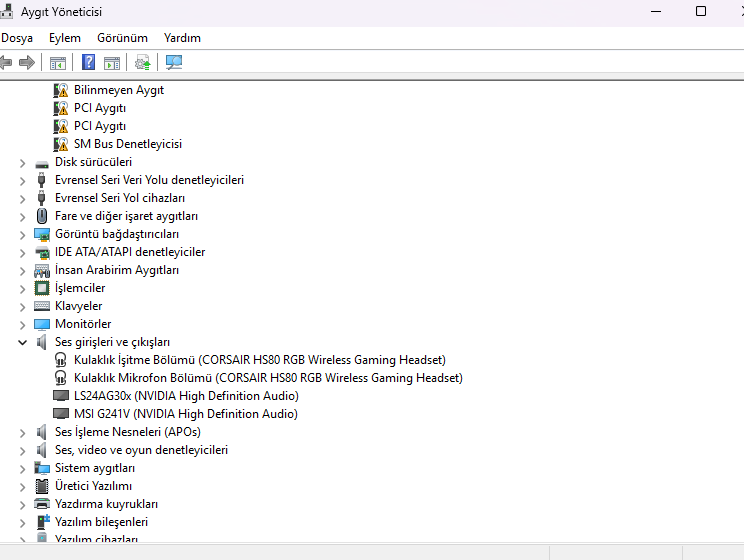Click the Monitörler monitor icon
The height and width of the screenshot is (560, 744).
pyautogui.click(x=42, y=325)
